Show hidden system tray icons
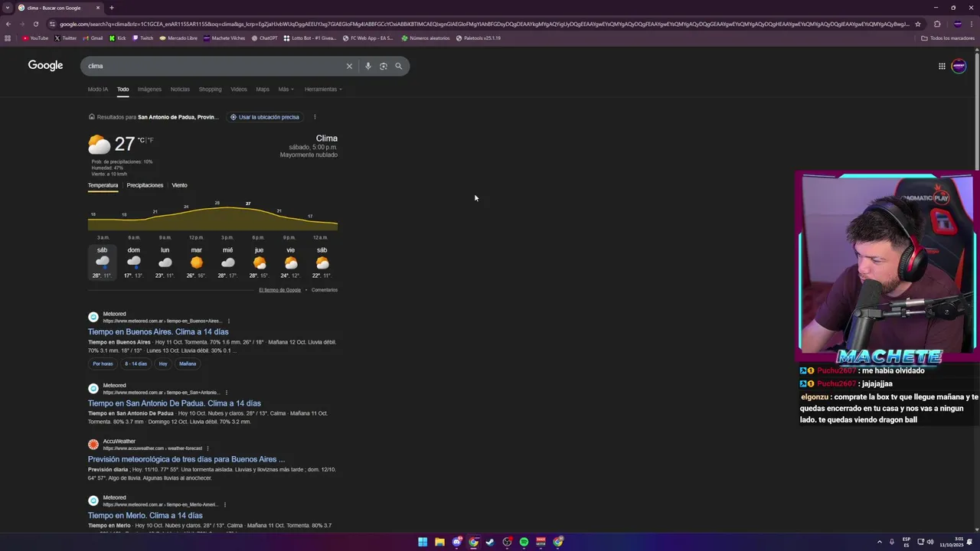 (880, 542)
